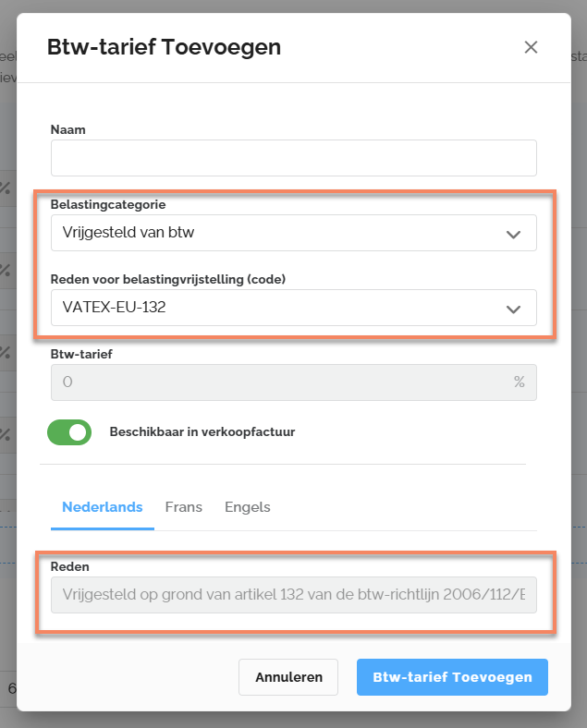Screen dimensions: 587x728
Task: Click the Belastingcategorie field label
Action: (x=108, y=204)
